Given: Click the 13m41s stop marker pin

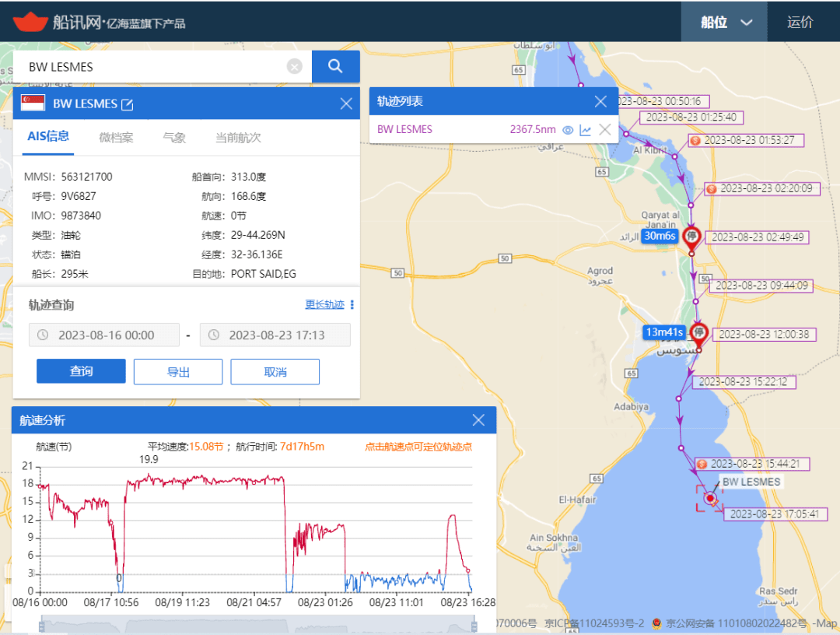Looking at the screenshot, I should [x=699, y=332].
